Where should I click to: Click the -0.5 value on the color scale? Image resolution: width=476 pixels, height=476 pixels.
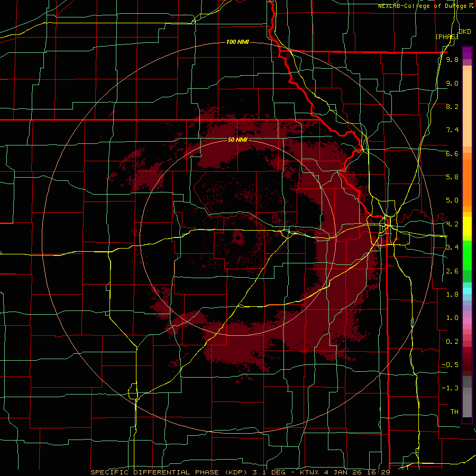(450, 365)
